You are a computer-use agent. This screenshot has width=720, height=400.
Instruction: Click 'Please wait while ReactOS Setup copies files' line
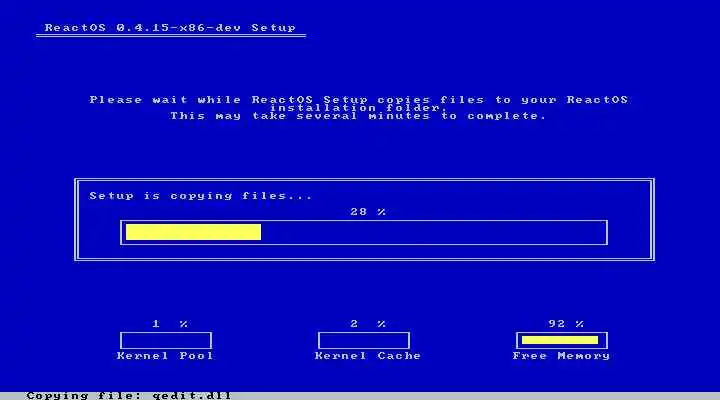coord(359,100)
